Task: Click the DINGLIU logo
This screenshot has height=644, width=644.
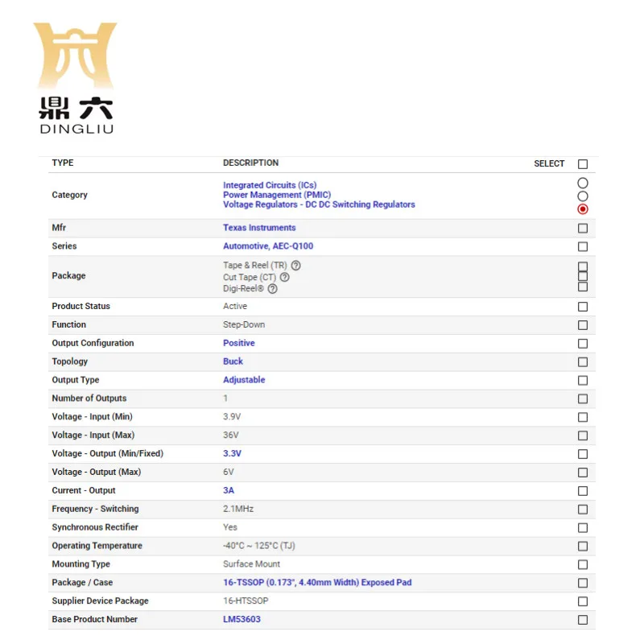Action: 76,78
